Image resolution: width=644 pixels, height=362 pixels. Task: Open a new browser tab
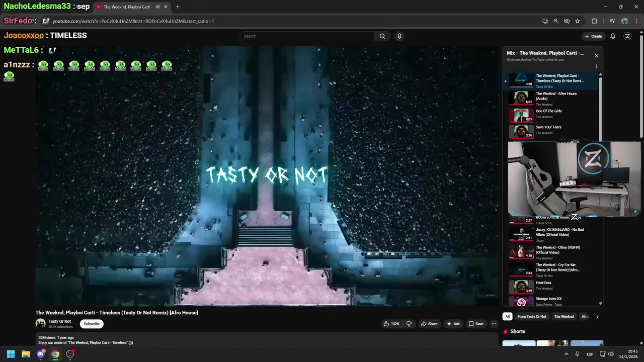pos(178,7)
